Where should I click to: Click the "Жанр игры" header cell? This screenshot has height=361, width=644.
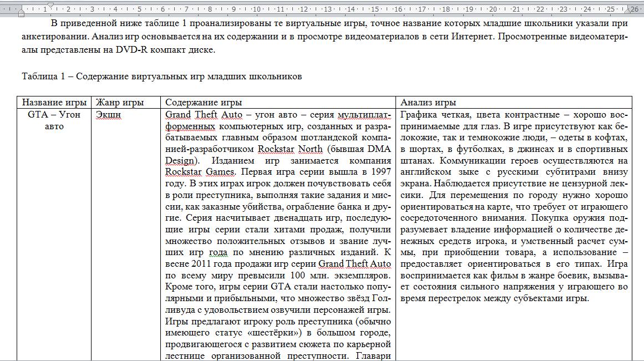click(120, 103)
